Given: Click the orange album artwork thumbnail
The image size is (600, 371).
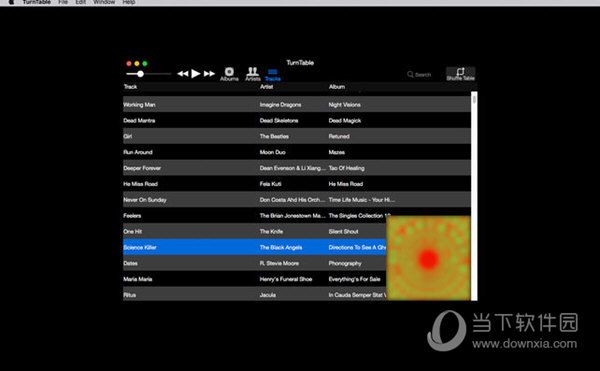Looking at the screenshot, I should coord(429,258).
